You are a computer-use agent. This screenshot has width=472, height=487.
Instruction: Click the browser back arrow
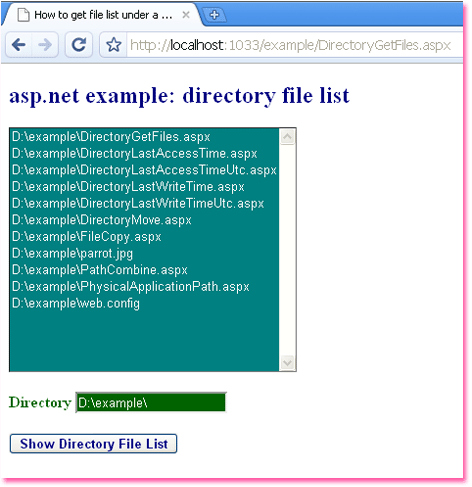tap(19, 44)
